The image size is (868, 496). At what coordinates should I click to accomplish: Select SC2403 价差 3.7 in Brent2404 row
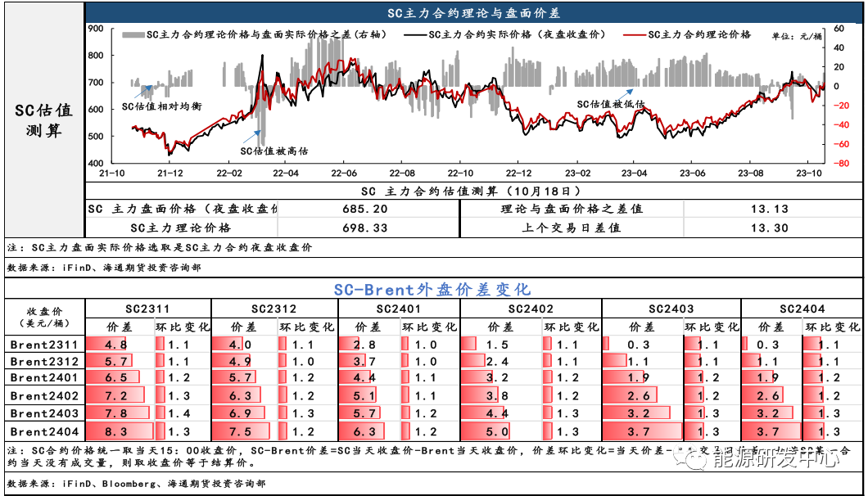point(638,431)
